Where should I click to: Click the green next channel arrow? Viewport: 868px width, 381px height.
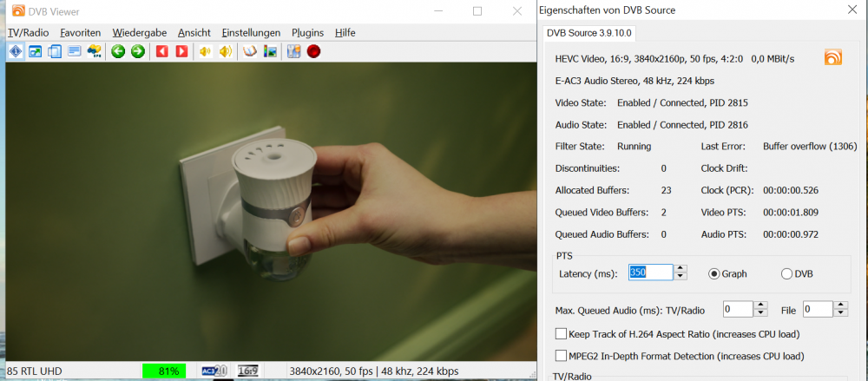(x=137, y=51)
